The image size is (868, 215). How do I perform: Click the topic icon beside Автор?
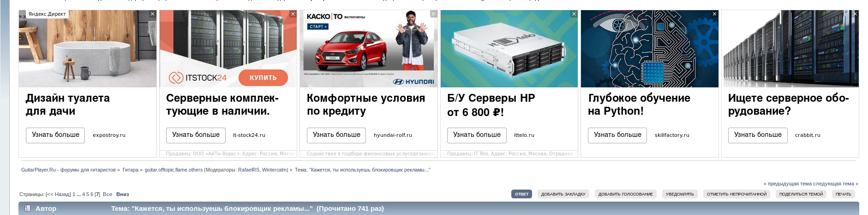click(27, 209)
